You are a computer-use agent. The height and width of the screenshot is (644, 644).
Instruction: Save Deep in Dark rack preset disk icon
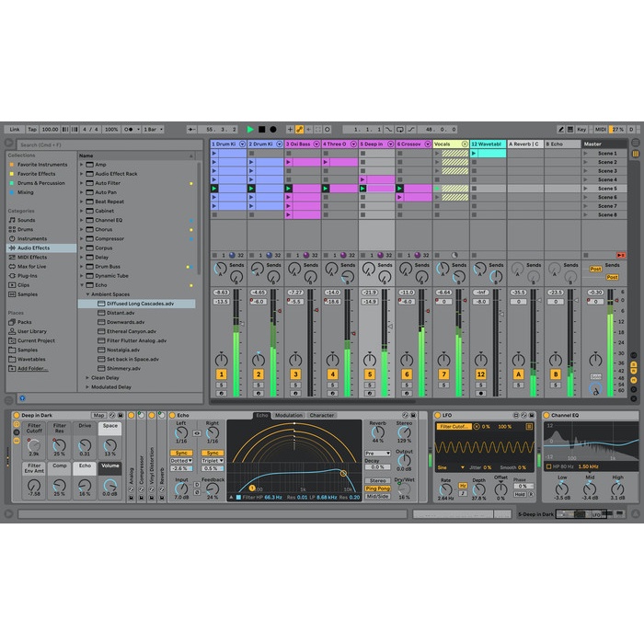click(121, 415)
